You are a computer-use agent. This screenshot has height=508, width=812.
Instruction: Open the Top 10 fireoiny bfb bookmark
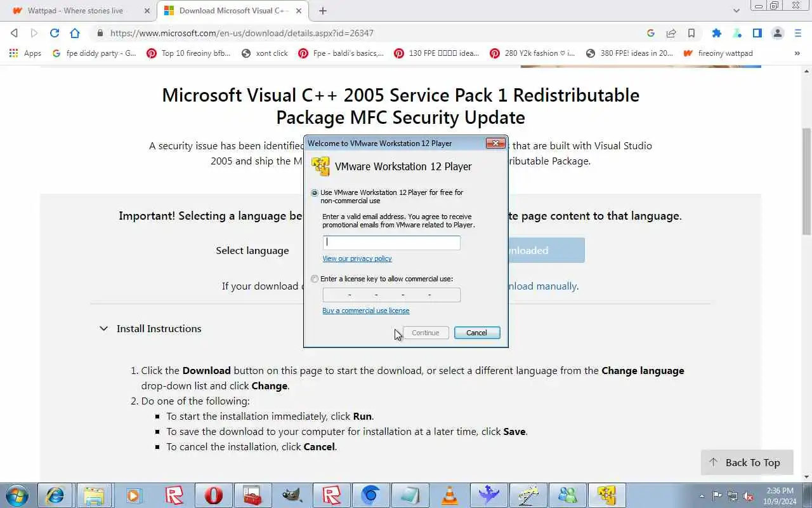(188, 53)
